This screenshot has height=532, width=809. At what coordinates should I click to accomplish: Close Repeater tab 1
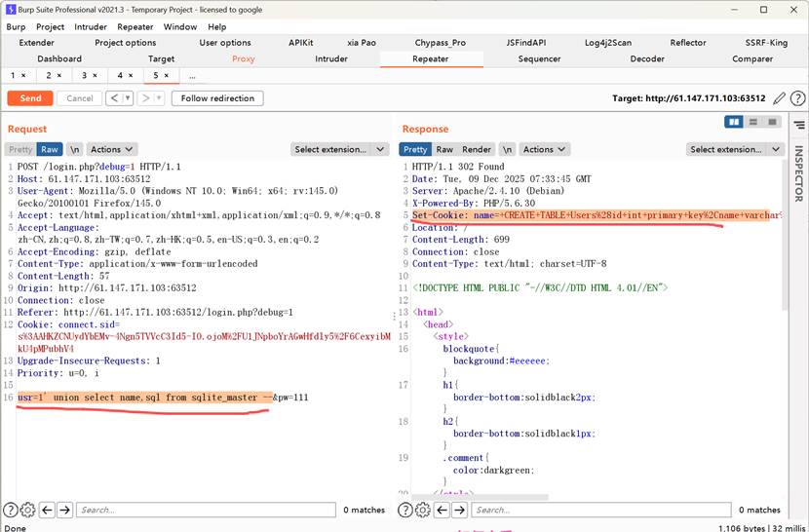[x=23, y=75]
